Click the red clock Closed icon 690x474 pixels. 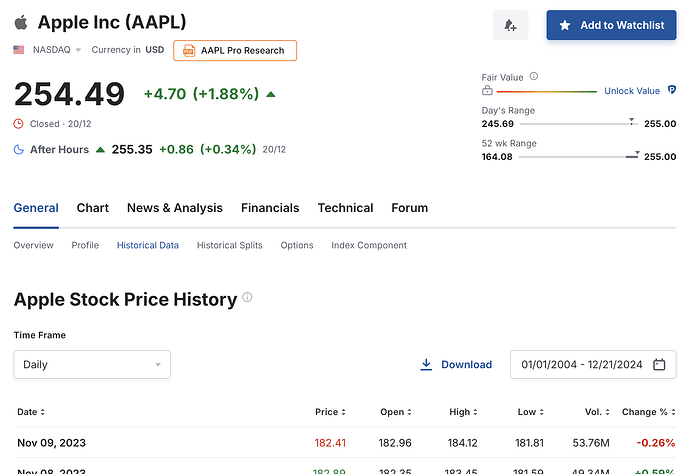18,124
